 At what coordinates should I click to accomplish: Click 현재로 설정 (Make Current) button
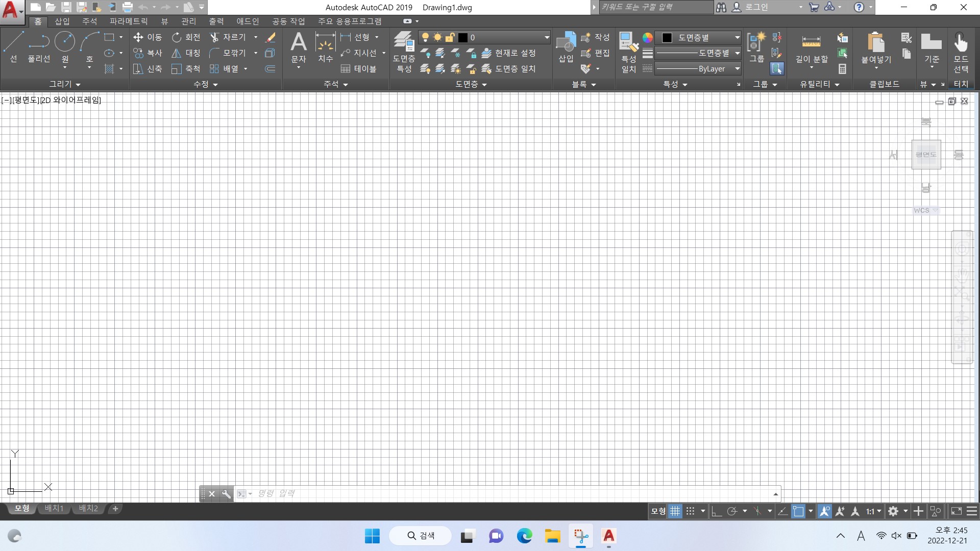[x=509, y=53]
